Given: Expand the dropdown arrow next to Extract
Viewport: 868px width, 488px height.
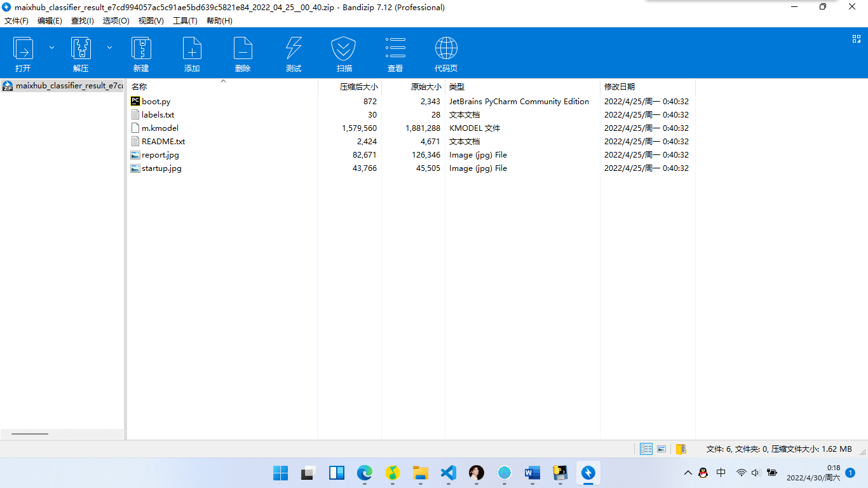Looking at the screenshot, I should click(x=109, y=48).
